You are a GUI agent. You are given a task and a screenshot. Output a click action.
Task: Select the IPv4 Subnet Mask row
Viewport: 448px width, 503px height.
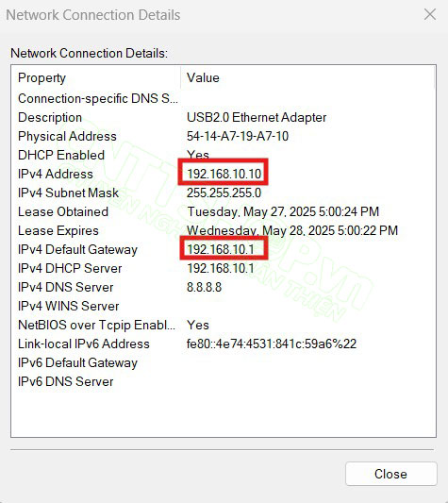pos(224,193)
